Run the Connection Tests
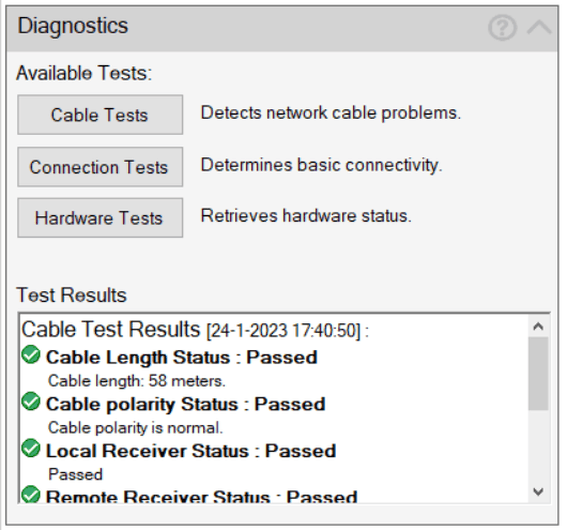 tap(100, 167)
